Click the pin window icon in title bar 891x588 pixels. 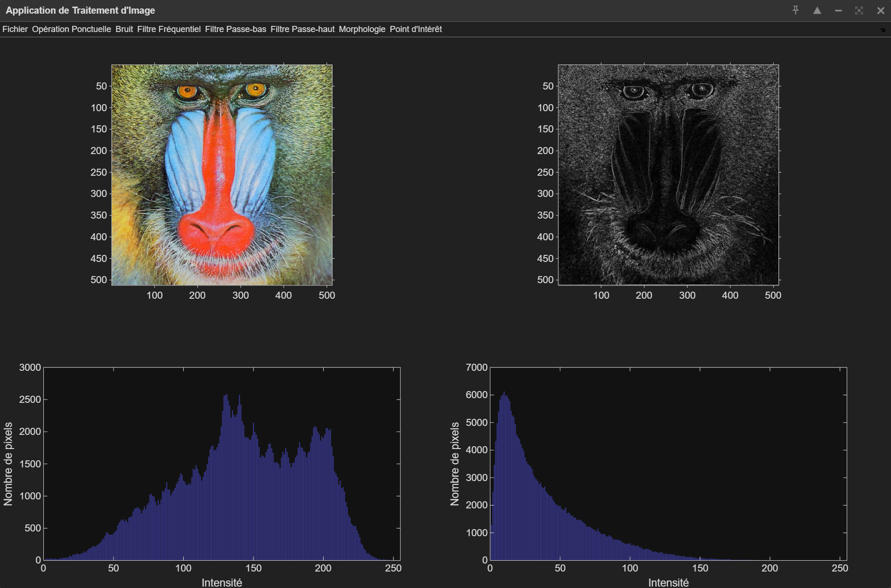795,10
